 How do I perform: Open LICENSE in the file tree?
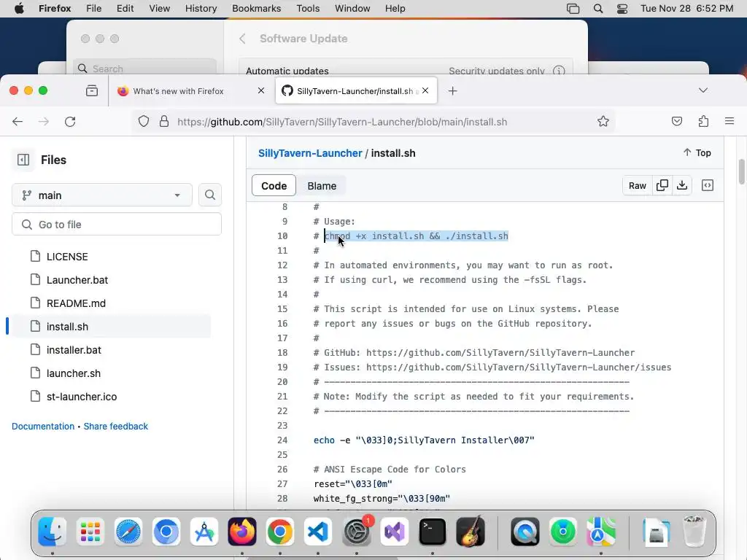(66, 257)
